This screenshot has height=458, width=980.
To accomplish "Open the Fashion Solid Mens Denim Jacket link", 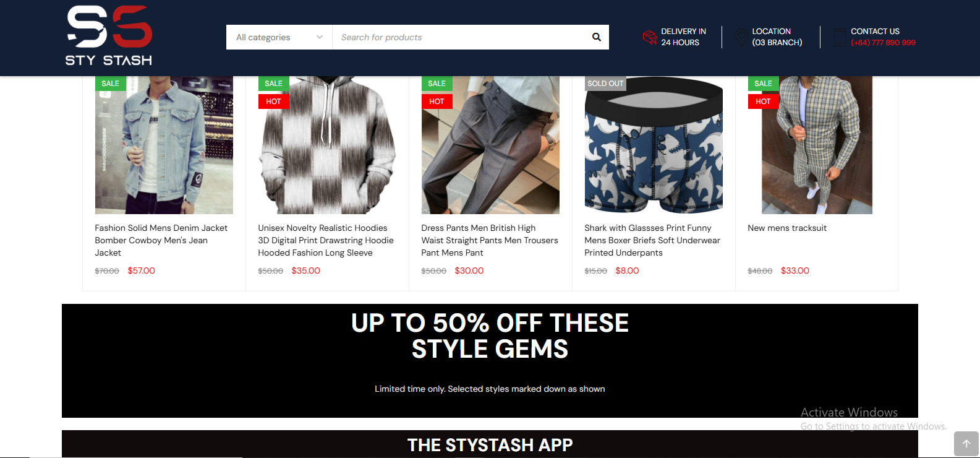I will 161,240.
